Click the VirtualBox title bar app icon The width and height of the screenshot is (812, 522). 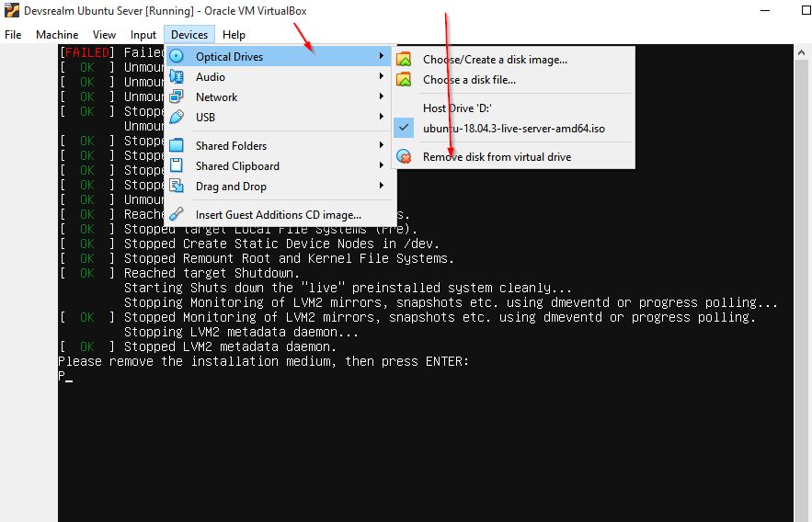point(11,10)
